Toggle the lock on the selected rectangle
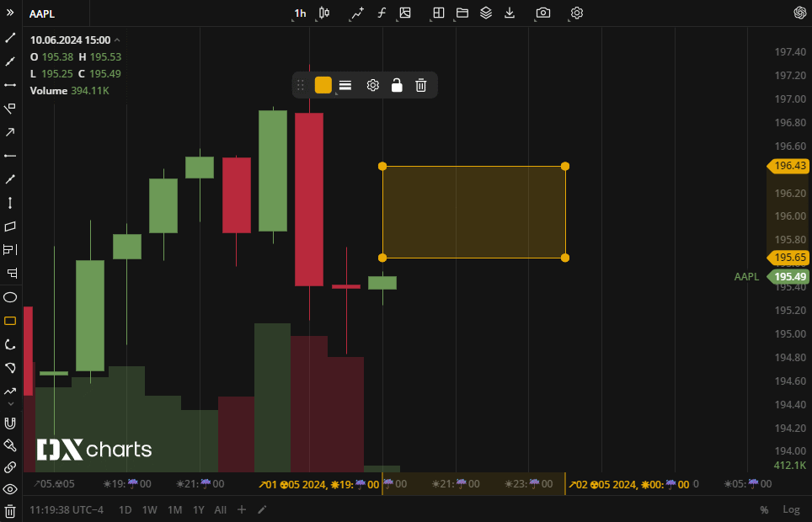The height and width of the screenshot is (522, 812). pos(397,85)
